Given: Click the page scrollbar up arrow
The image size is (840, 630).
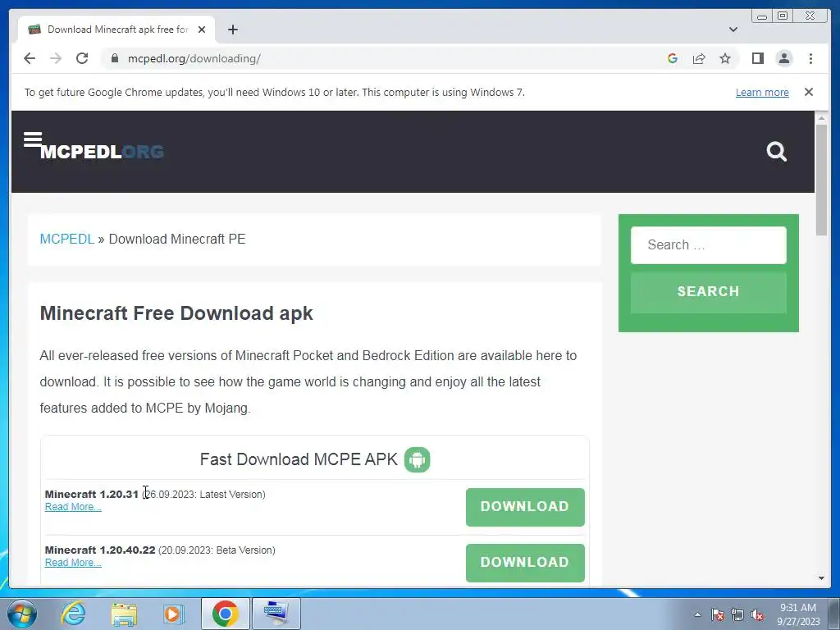Looking at the screenshot, I should tap(821, 117).
